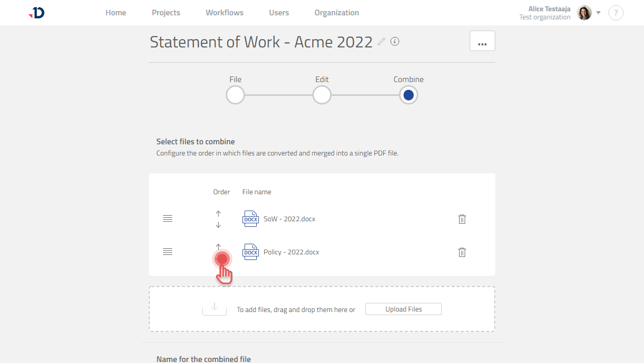Open the more options ellipsis menu

(x=482, y=41)
